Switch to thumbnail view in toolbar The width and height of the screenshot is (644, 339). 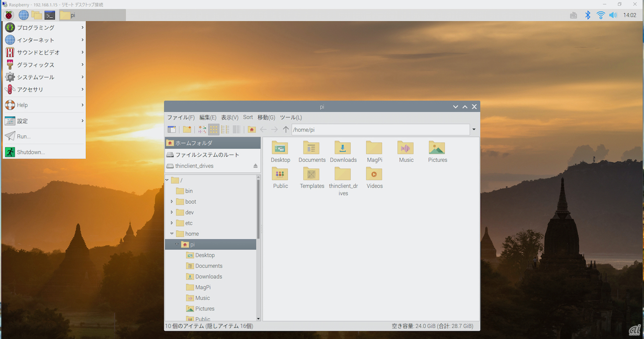click(x=202, y=130)
